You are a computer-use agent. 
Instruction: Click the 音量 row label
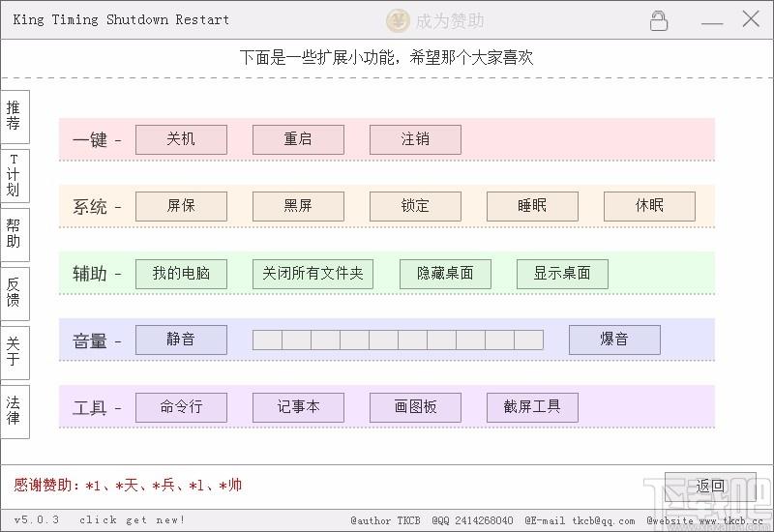click(x=90, y=341)
